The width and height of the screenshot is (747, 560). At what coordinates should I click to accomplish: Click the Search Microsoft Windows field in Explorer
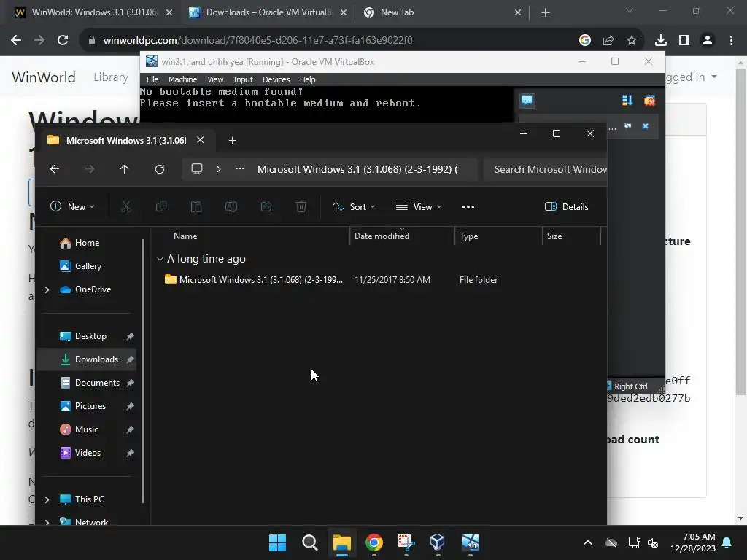pyautogui.click(x=546, y=169)
